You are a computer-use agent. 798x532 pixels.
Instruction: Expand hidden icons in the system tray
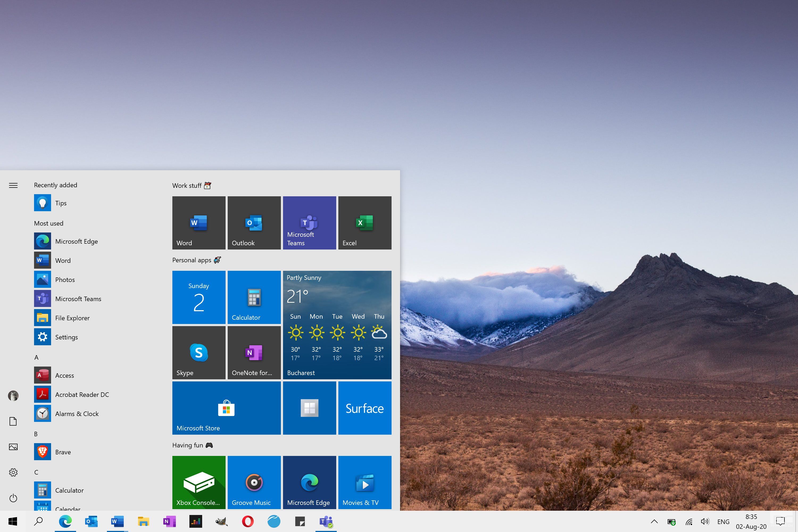point(654,521)
